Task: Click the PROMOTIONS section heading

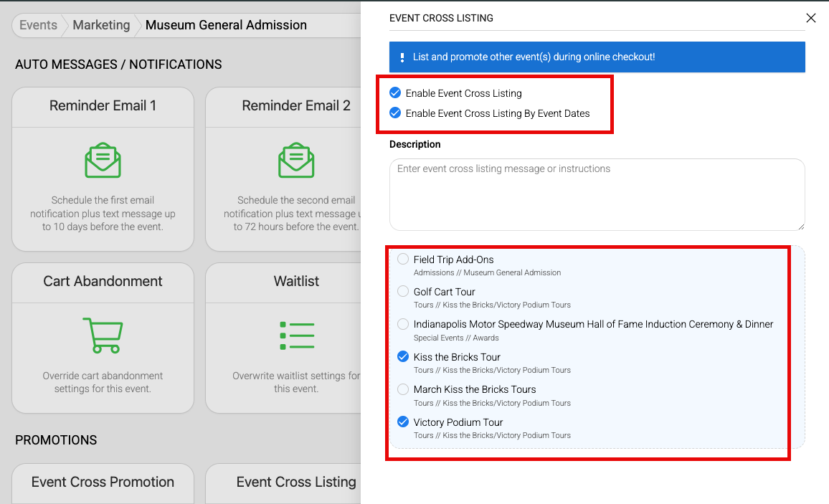Action: coord(56,440)
